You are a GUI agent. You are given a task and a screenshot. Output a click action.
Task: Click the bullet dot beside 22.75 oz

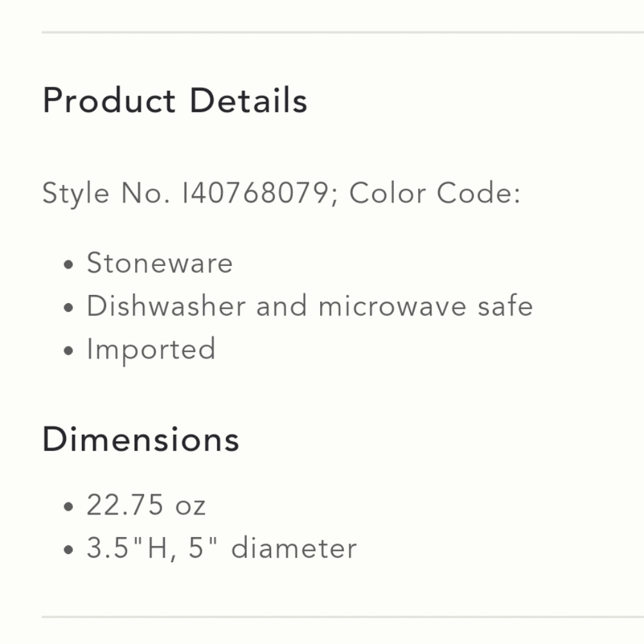coord(70,507)
